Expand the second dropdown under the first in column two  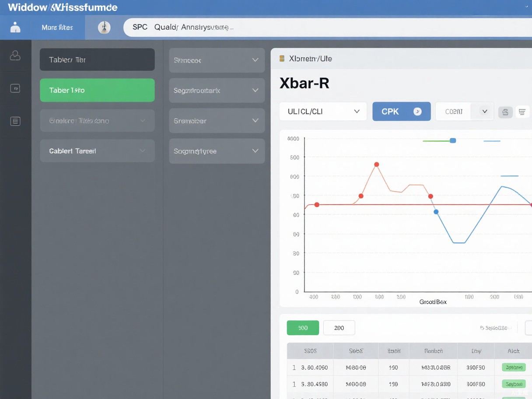[217, 91]
